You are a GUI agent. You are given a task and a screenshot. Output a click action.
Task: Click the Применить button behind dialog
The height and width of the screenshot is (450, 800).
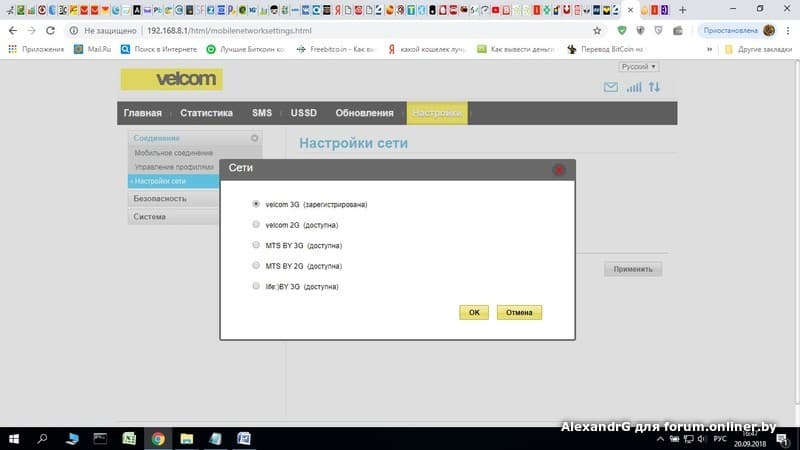click(633, 269)
